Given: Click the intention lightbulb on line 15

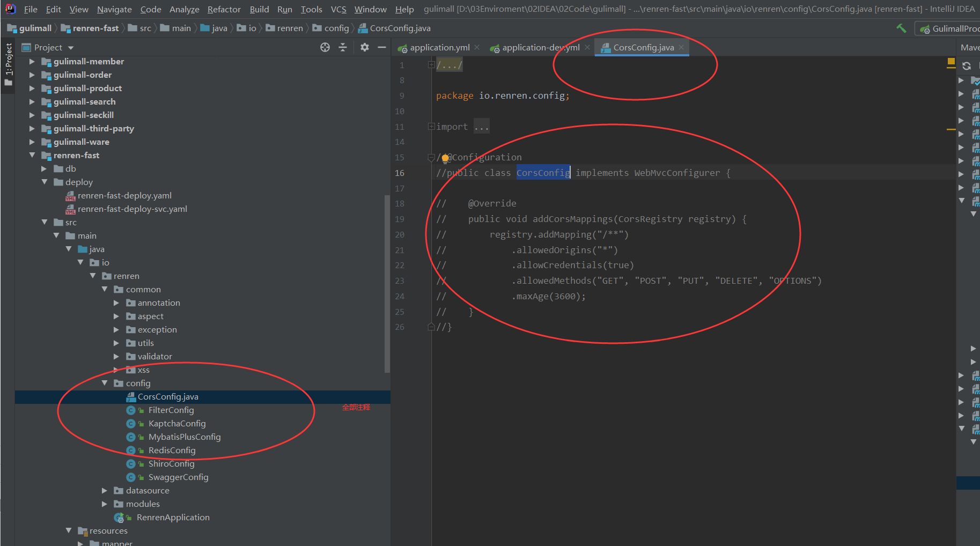Looking at the screenshot, I should [445, 158].
